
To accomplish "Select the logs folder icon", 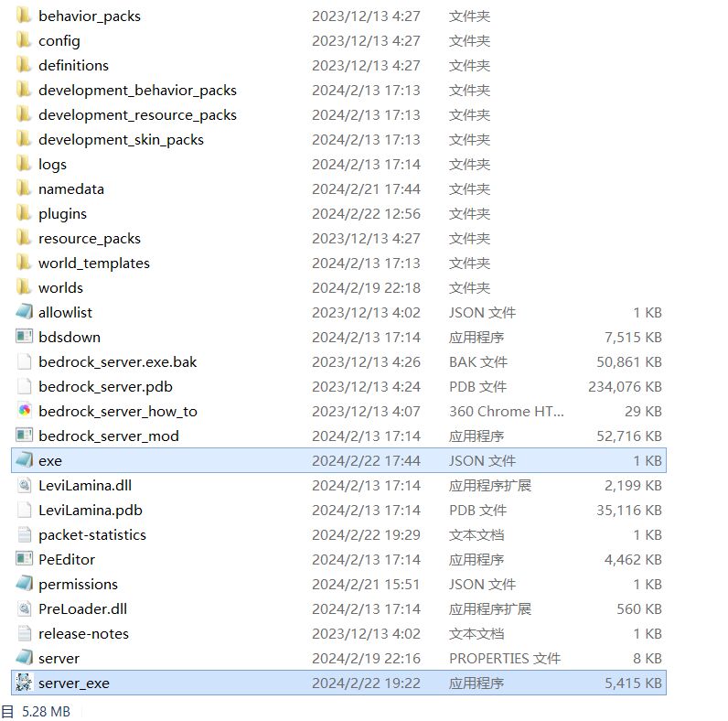I will (24, 164).
